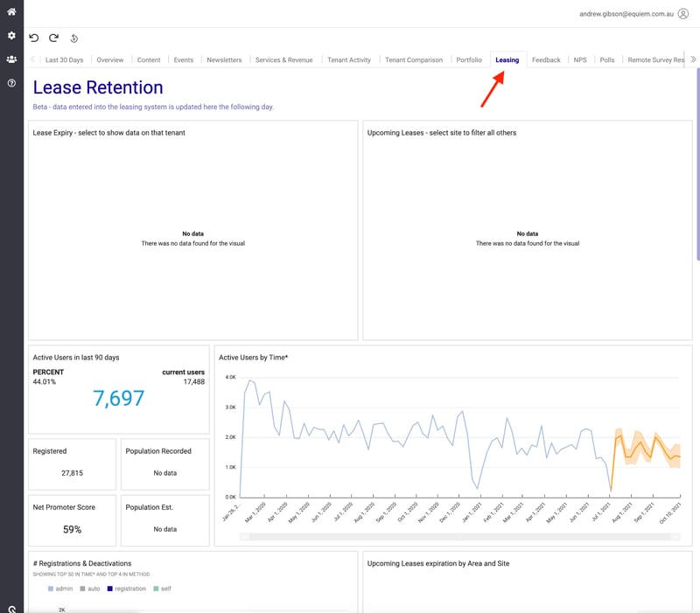The width and height of the screenshot is (700, 613).
Task: Open the Tenant Comparison tab
Action: (414, 60)
